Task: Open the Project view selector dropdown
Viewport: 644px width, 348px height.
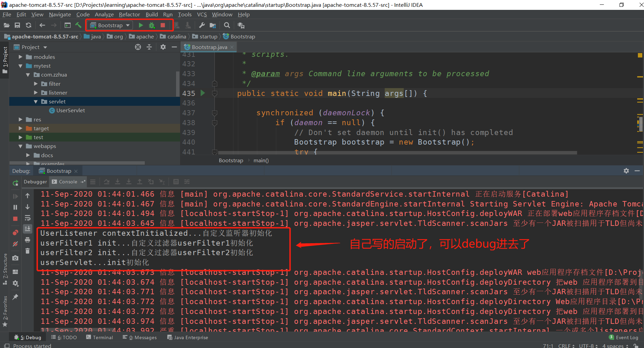Action: 30,47
